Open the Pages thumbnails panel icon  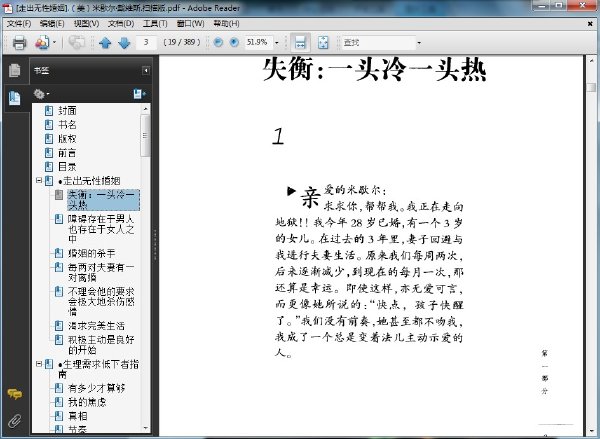15,70
